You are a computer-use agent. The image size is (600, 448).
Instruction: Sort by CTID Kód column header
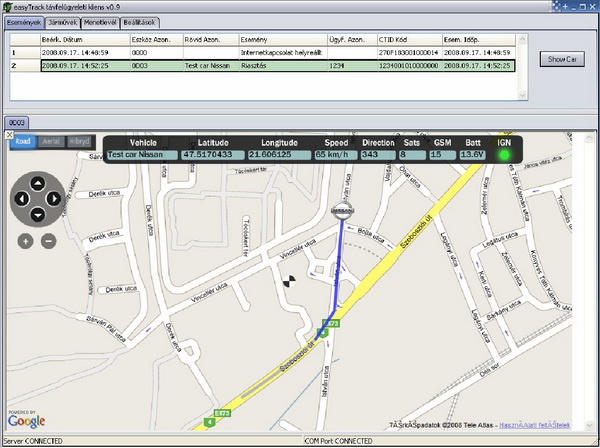click(409, 40)
